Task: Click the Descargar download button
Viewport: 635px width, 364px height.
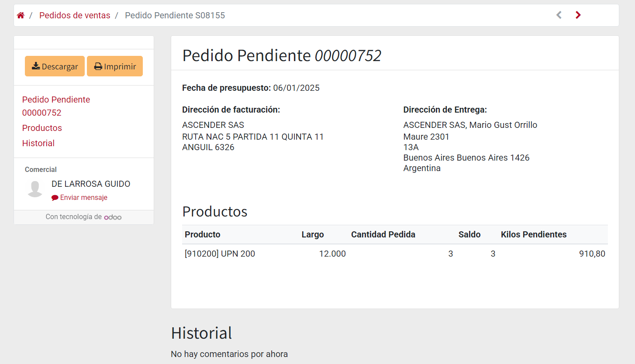Action: tap(55, 66)
